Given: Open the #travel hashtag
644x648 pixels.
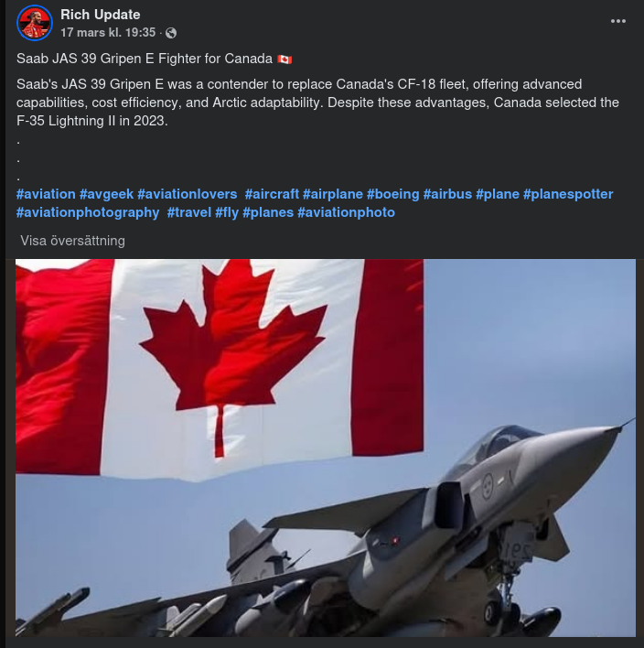Looking at the screenshot, I should point(189,212).
